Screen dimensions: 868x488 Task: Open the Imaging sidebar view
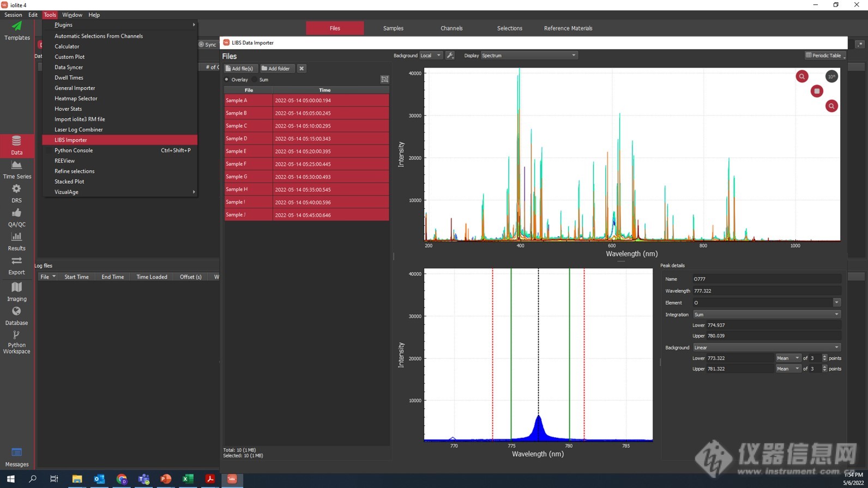click(x=17, y=292)
